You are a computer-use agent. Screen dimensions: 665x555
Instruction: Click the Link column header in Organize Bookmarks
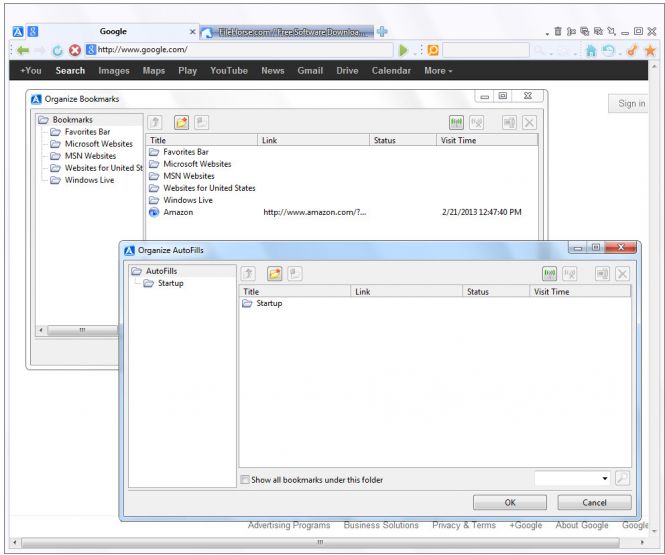313,140
